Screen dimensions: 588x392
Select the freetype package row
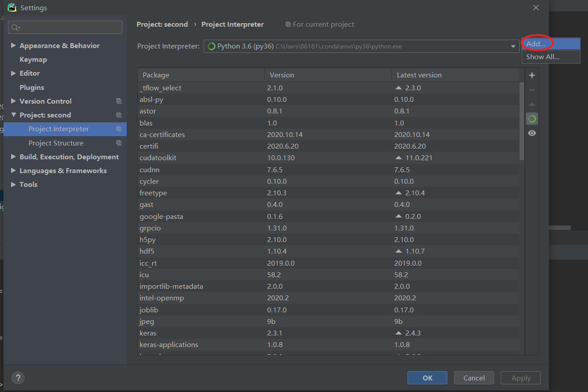tap(329, 193)
